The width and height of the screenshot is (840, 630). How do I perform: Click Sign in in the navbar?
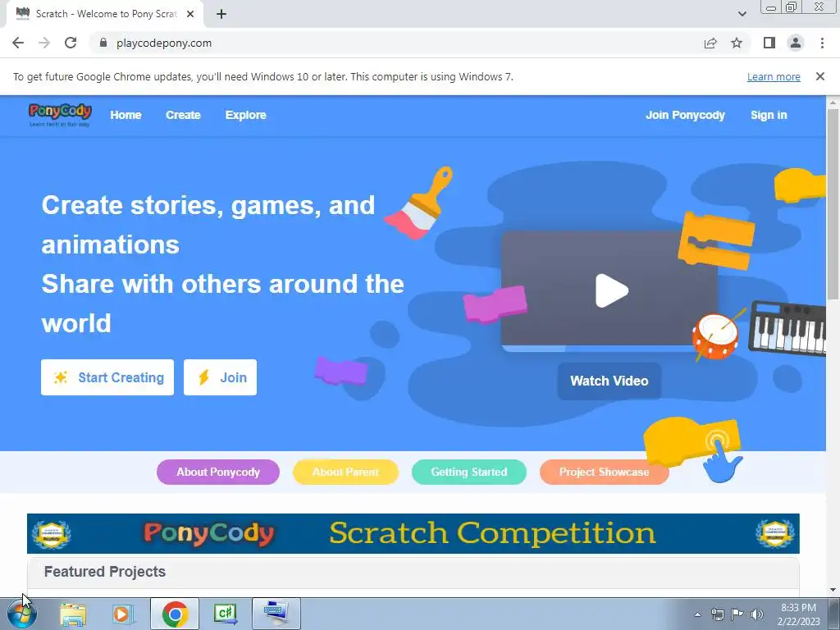[x=769, y=115]
